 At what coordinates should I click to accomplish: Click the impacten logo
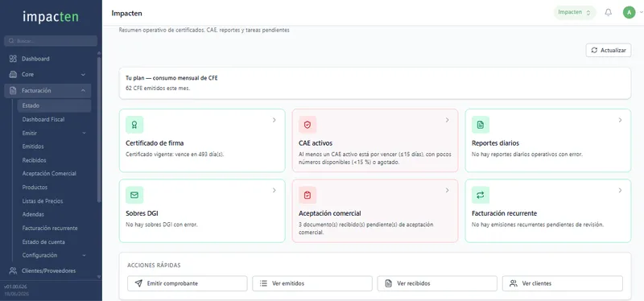[x=51, y=17]
